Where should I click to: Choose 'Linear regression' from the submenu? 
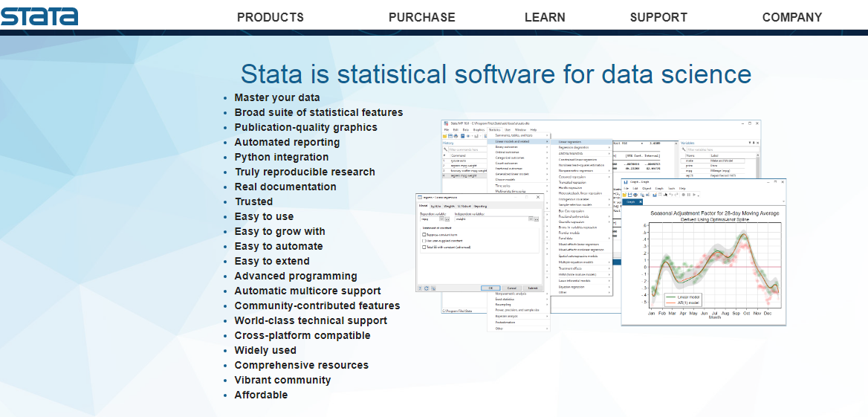pos(582,142)
